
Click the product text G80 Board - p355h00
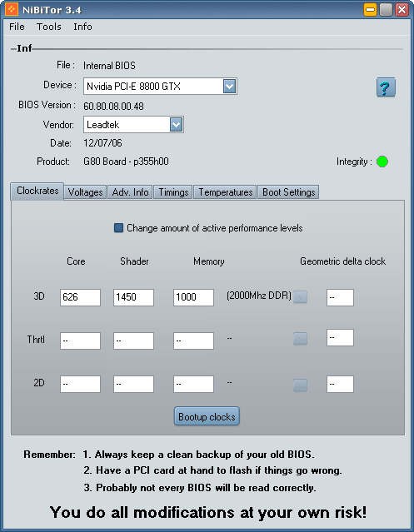coord(126,162)
